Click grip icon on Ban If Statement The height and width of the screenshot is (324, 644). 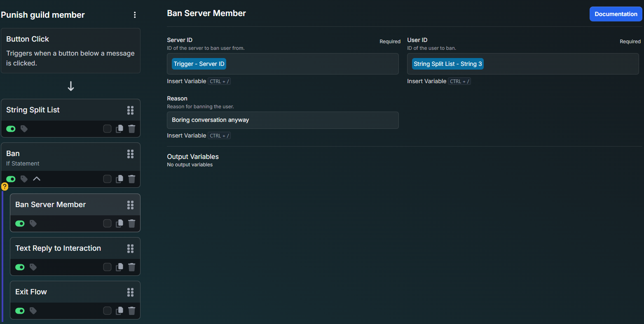click(131, 154)
